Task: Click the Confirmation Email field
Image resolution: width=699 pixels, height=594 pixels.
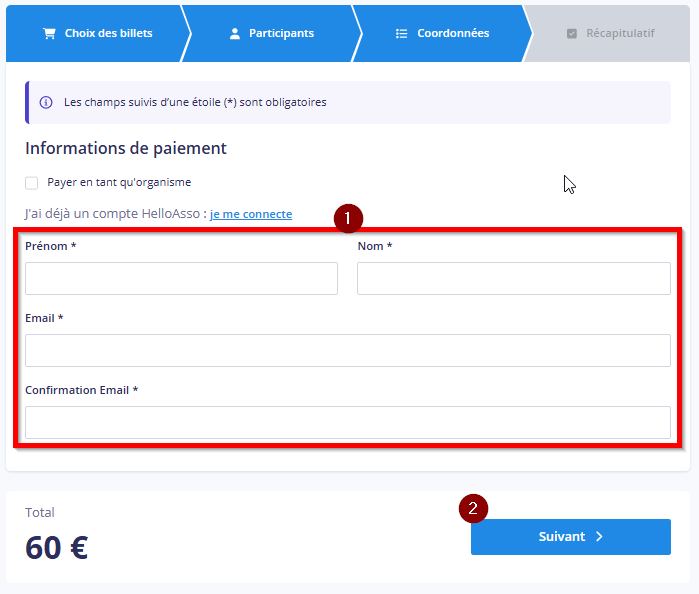Action: point(347,422)
